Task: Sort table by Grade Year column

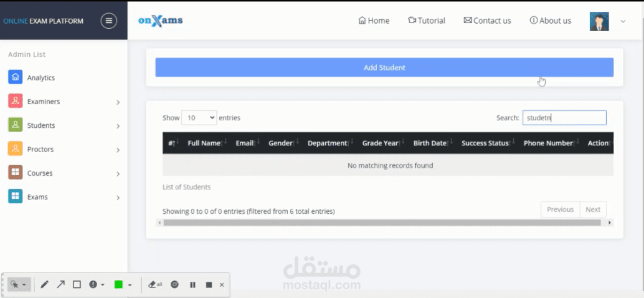Action: click(x=384, y=143)
